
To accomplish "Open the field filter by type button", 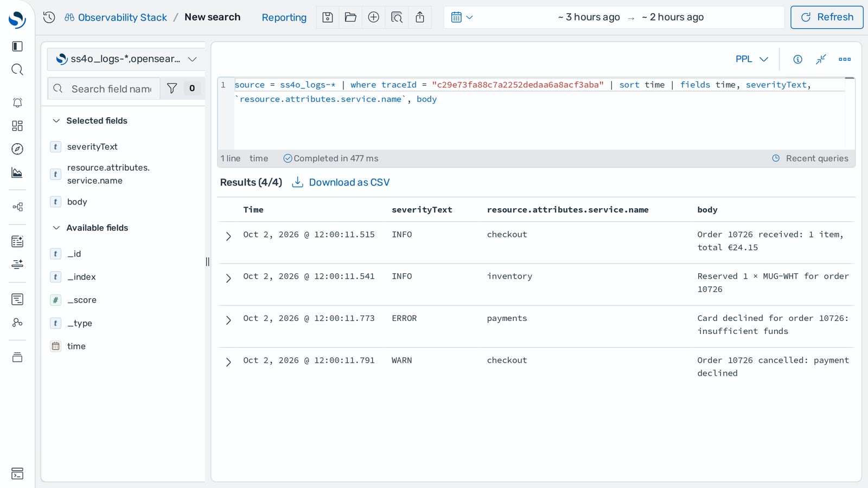I will pos(181,88).
